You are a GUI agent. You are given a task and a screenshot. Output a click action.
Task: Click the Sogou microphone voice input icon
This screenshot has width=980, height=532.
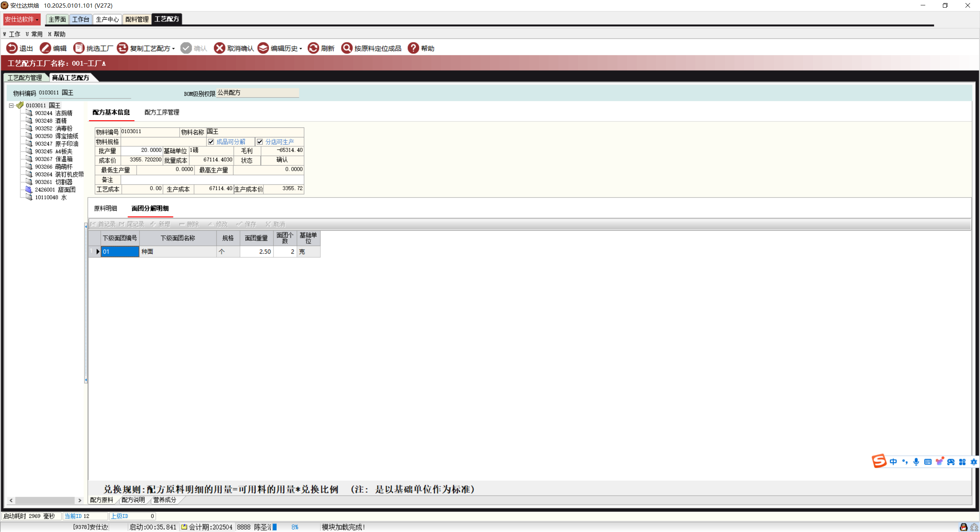tap(916, 462)
